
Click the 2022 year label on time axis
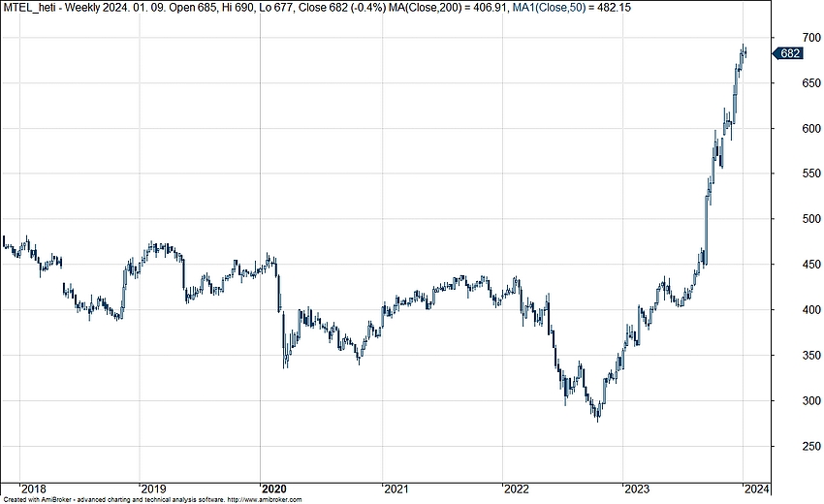click(516, 489)
